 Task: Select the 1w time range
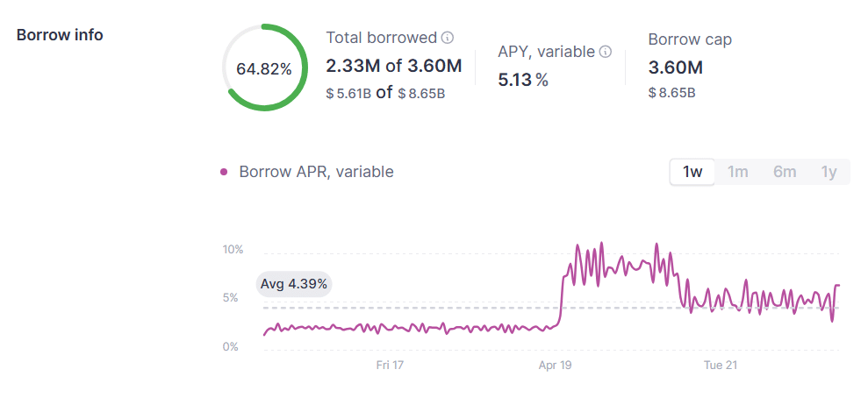pos(692,172)
